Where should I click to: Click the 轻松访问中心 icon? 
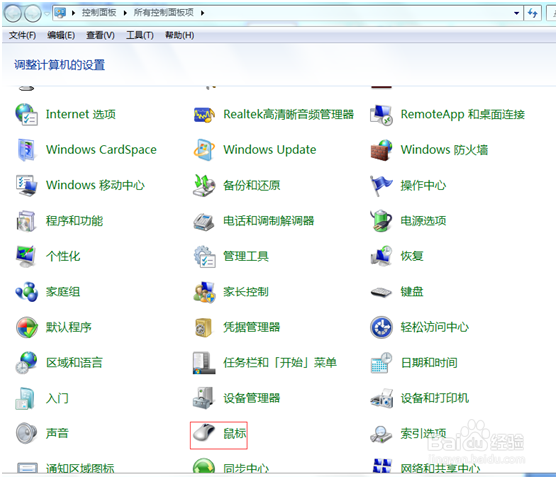click(381, 327)
